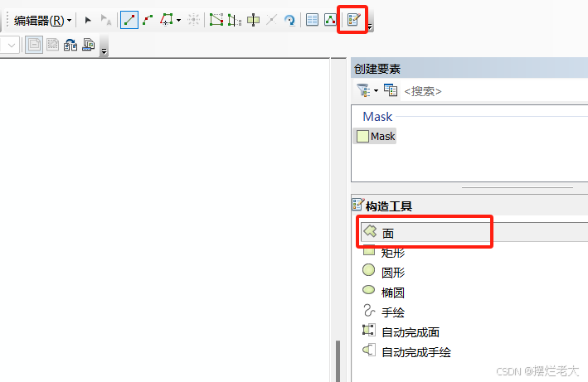Select the Straight Segment tool

(x=129, y=20)
